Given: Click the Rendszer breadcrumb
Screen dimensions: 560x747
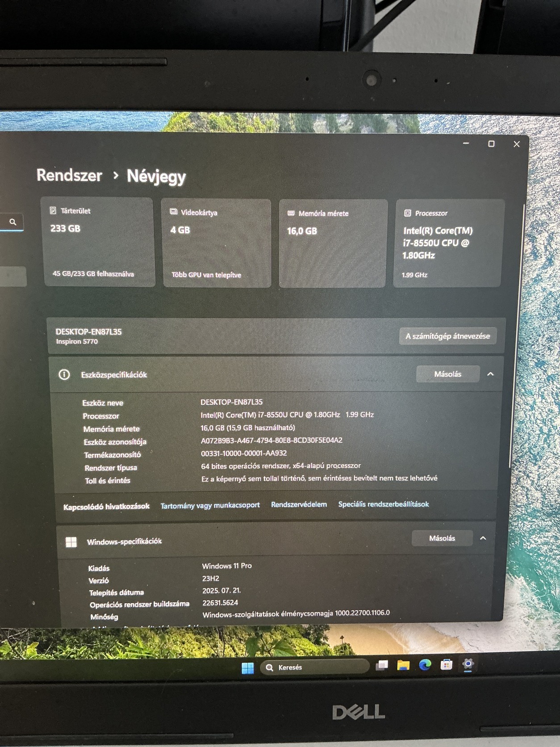Looking at the screenshot, I should click(69, 175).
